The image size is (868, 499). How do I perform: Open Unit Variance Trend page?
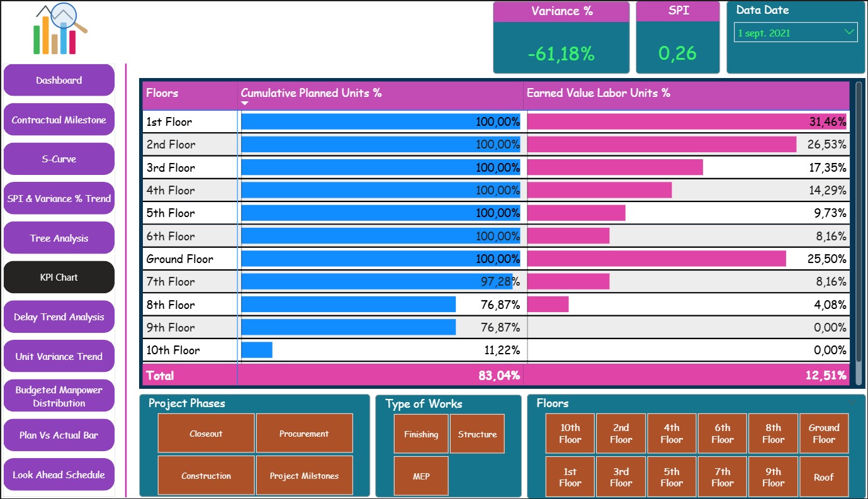[59, 356]
